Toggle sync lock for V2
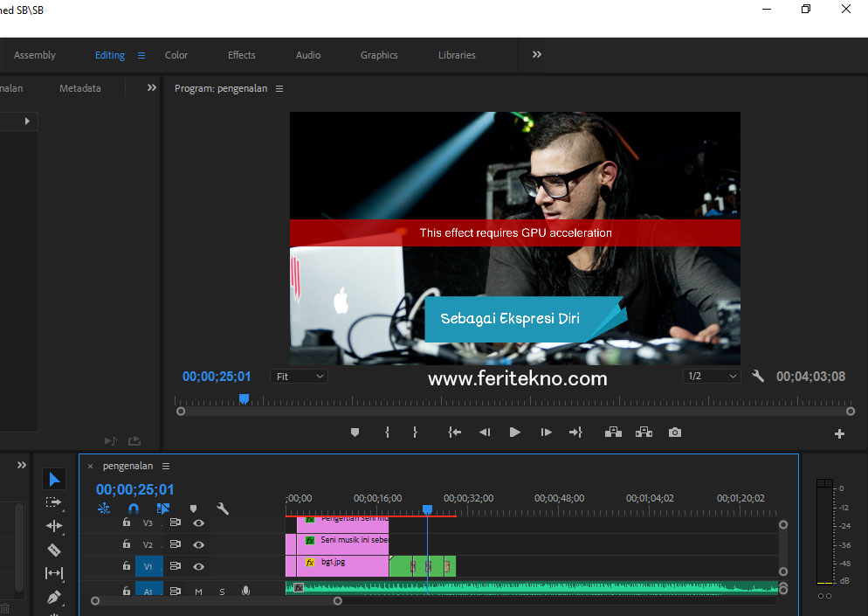Viewport: 868px width, 616px height. (175, 544)
